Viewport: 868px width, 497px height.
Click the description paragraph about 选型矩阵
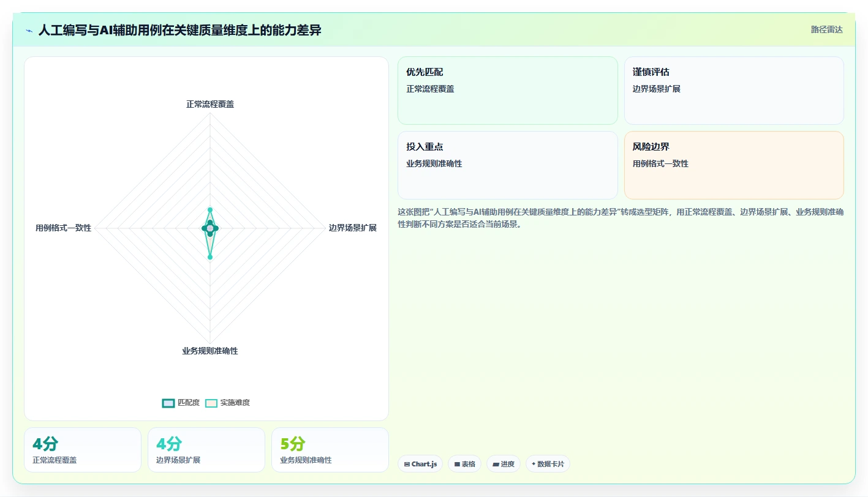click(621, 218)
